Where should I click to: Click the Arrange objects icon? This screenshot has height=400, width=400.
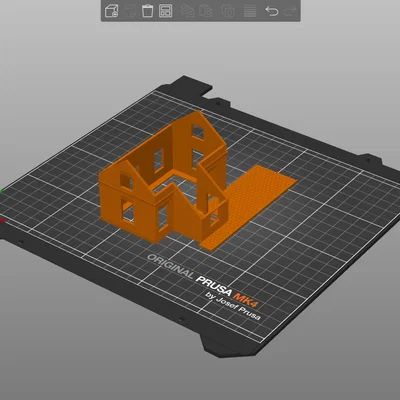[x=166, y=11]
